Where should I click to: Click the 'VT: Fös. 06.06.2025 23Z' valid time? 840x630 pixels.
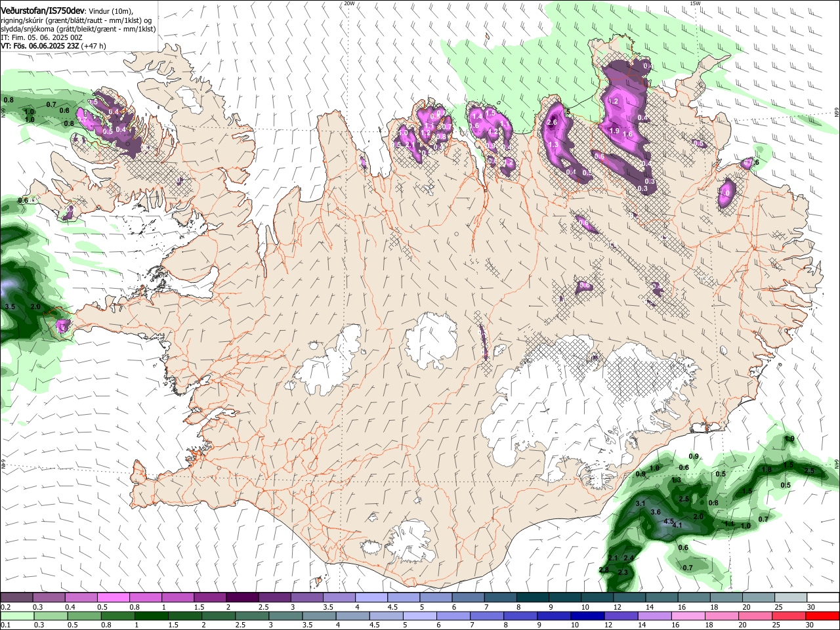tap(39, 46)
